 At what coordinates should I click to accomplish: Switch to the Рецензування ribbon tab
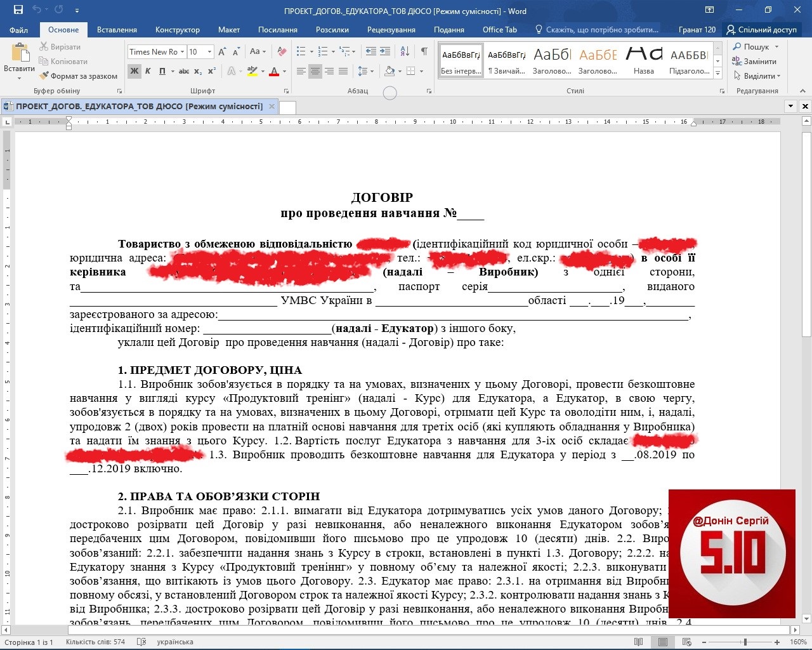(x=391, y=30)
